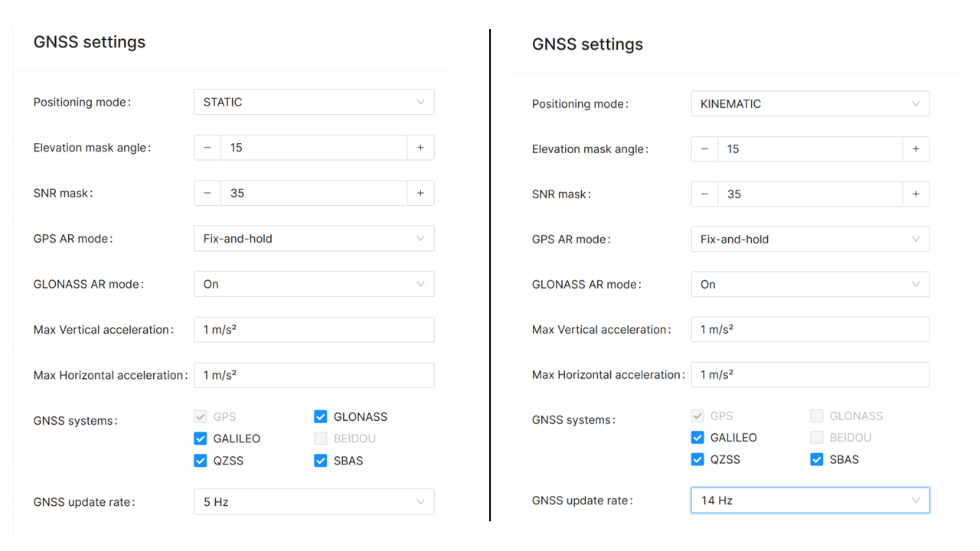
Task: Decrease elevation mask angle in KINEMATIC panel
Action: coord(704,149)
